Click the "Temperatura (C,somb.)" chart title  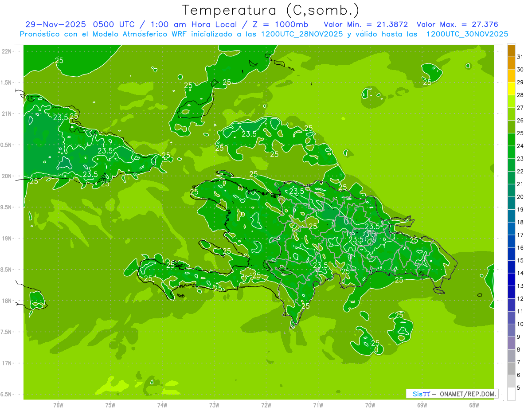(x=271, y=10)
